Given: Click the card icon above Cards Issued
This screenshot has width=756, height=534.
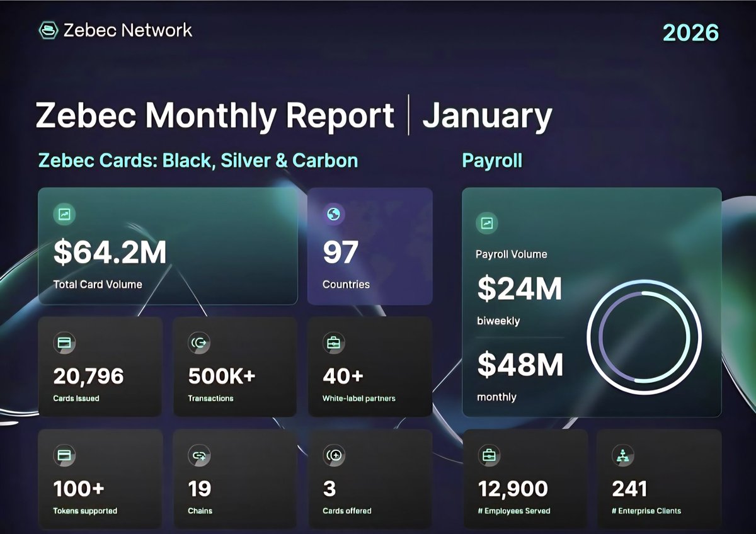Looking at the screenshot, I should [x=64, y=343].
